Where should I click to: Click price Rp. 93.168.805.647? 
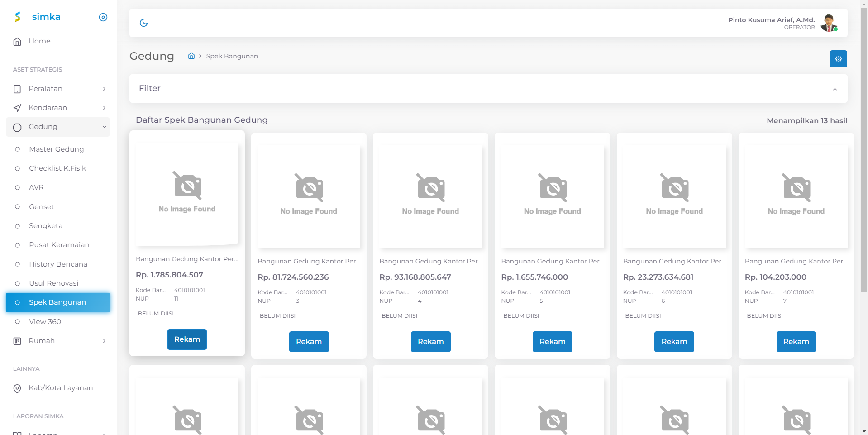point(415,277)
